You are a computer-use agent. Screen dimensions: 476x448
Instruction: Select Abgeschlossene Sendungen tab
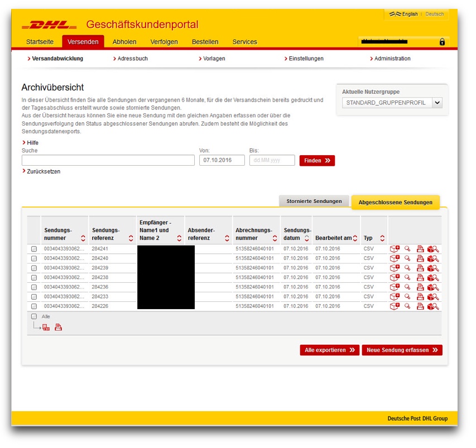(x=395, y=202)
